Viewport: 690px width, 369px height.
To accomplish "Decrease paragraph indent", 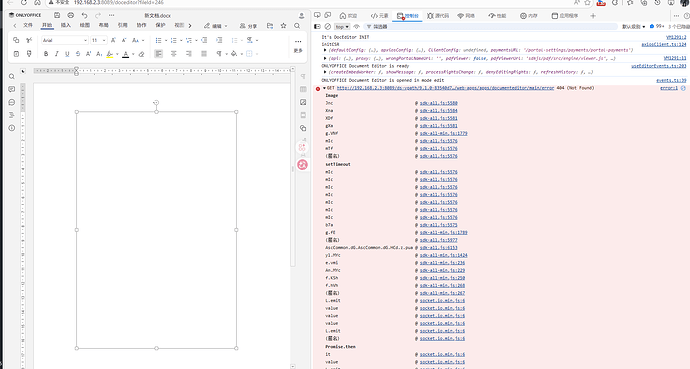I will [x=204, y=40].
